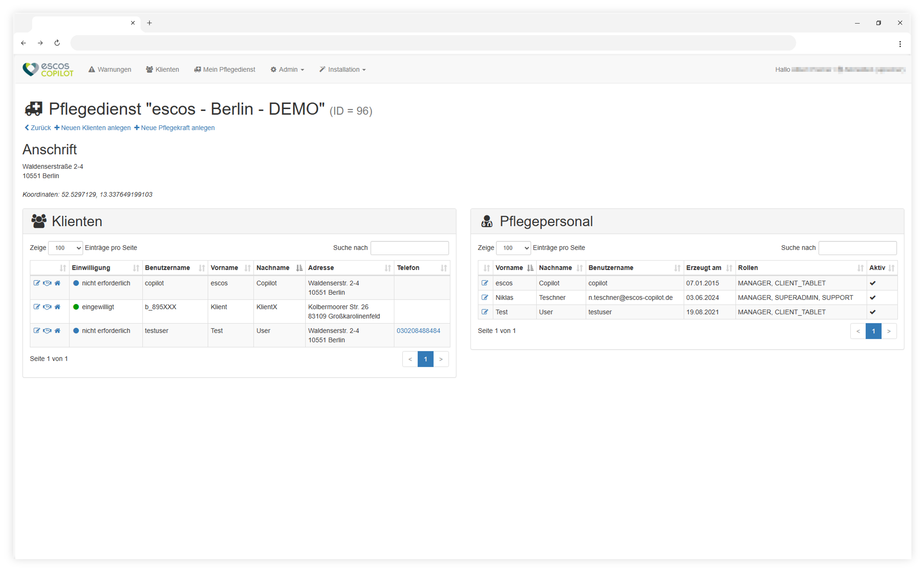This screenshot has width=924, height=572.
Task: Go to next page in Pflegepersonal table
Action: [x=889, y=331]
